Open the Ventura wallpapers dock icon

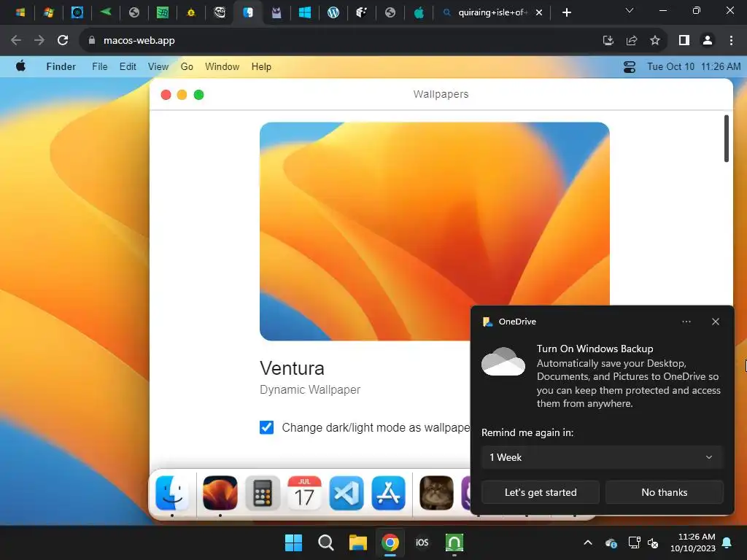(x=220, y=492)
